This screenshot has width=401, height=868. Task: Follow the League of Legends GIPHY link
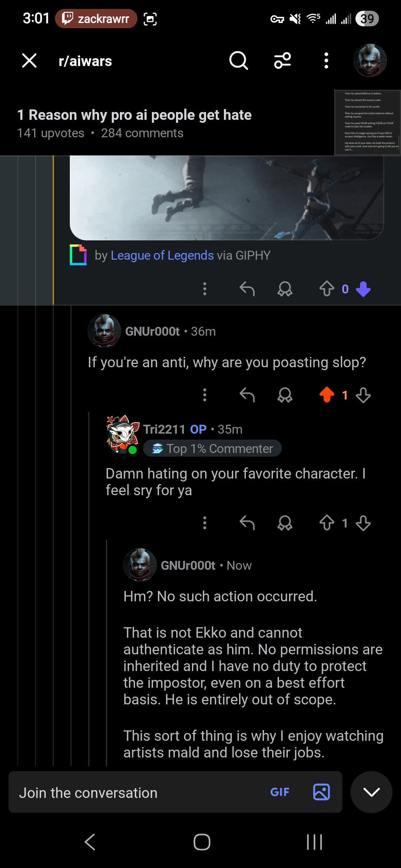[x=162, y=256]
